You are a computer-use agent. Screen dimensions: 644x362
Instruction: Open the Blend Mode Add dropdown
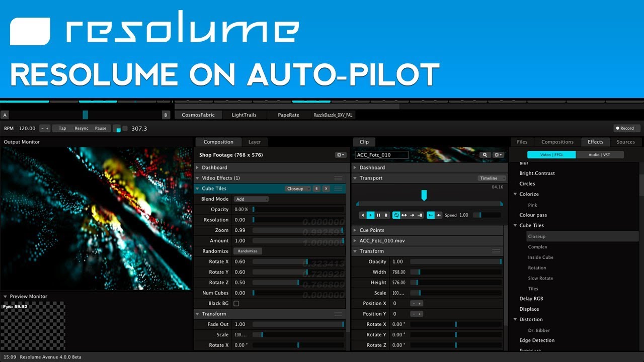[251, 199]
